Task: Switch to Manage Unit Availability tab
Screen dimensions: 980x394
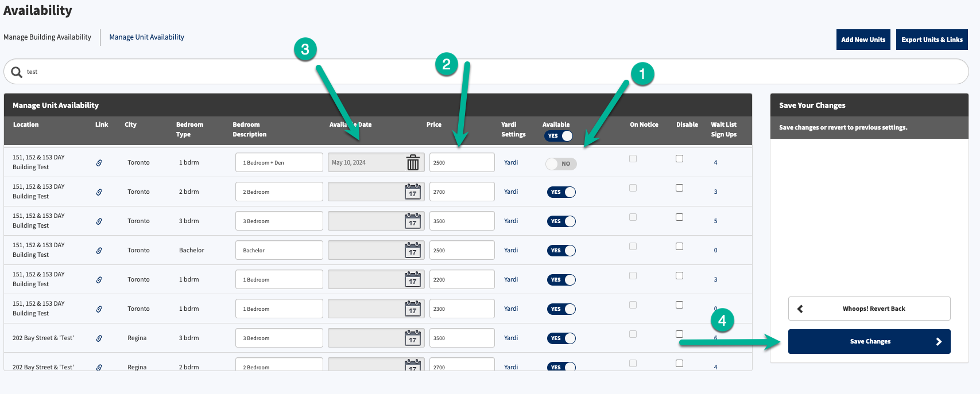Action: point(147,37)
